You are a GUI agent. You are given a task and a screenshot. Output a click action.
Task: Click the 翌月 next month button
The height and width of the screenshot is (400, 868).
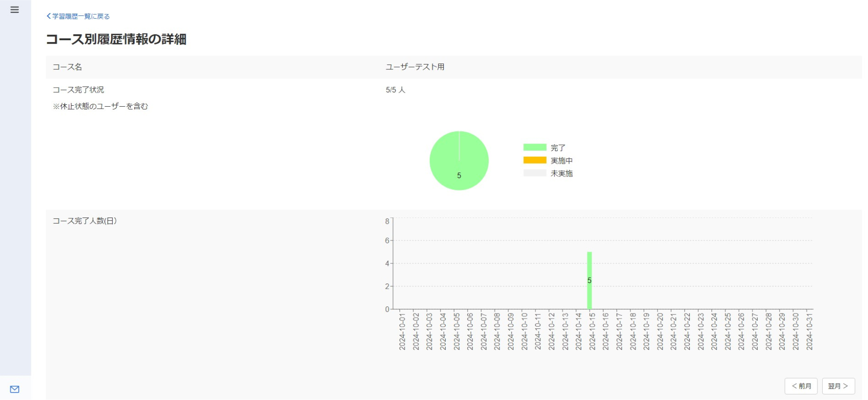[839, 386]
